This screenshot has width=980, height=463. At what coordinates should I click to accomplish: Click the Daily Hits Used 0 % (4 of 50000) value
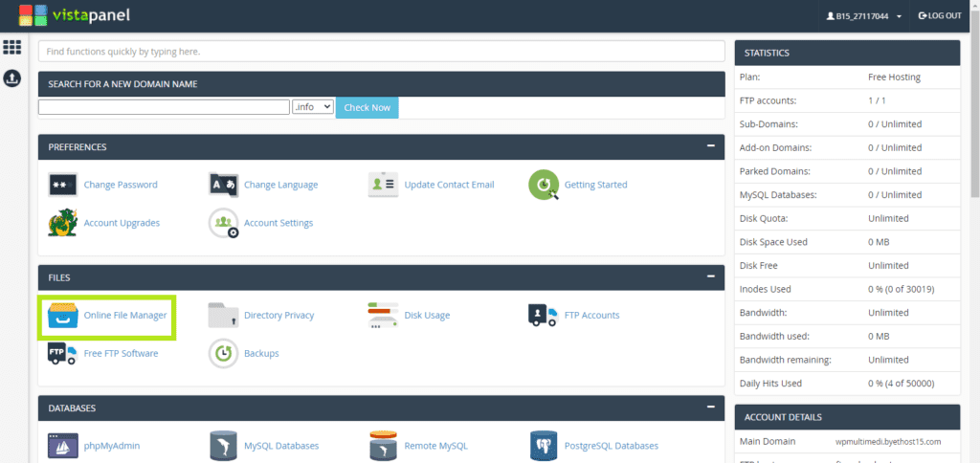[902, 383]
